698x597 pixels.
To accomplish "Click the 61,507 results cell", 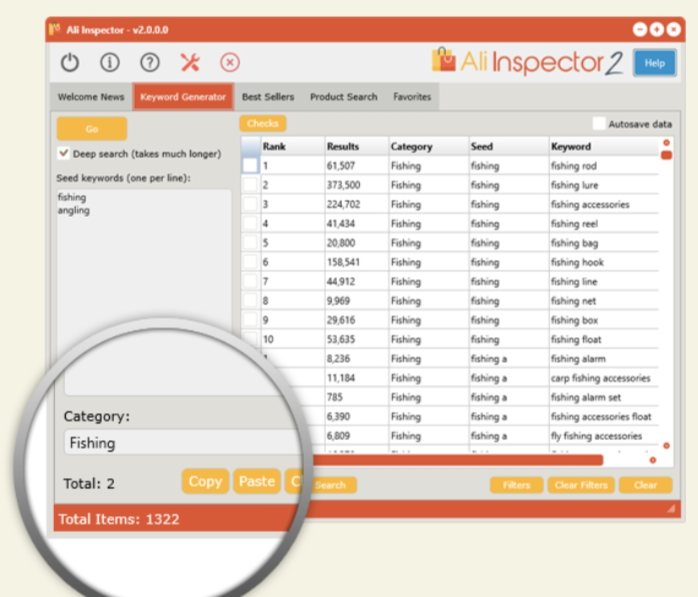I will (357, 166).
